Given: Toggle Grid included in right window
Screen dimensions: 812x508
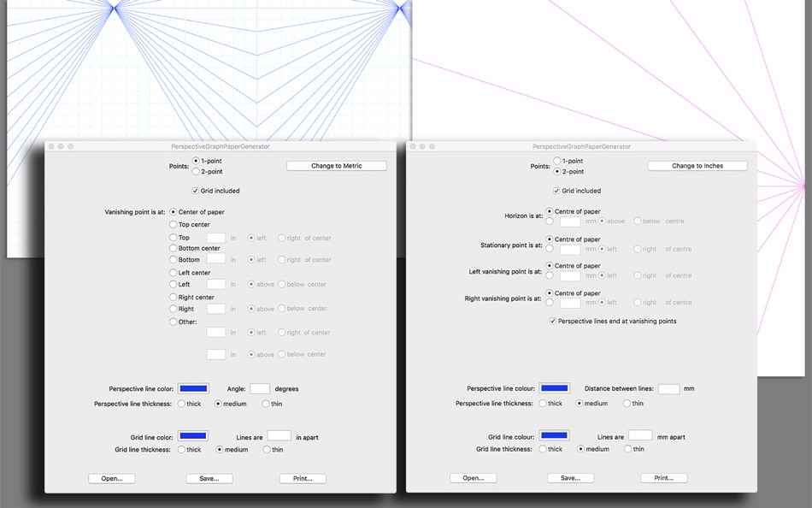Looking at the screenshot, I should click(556, 191).
